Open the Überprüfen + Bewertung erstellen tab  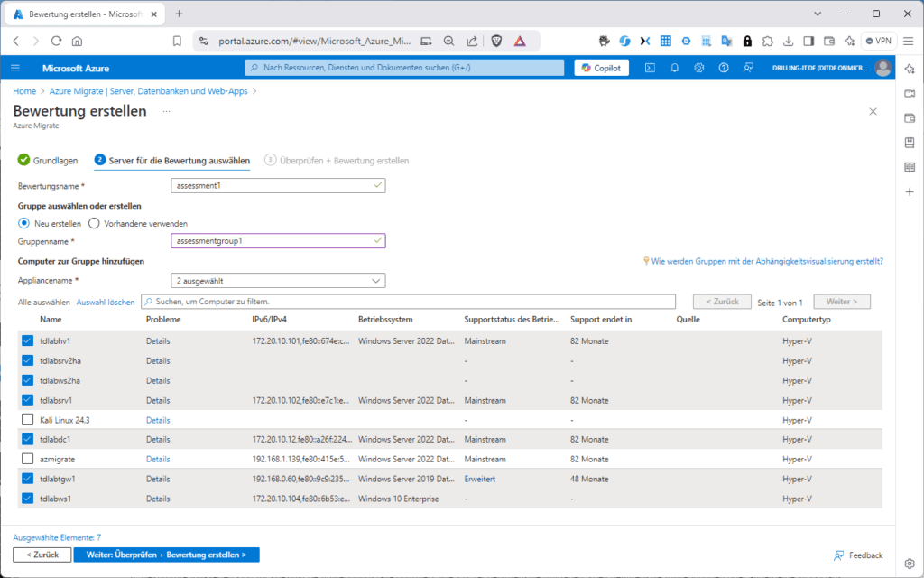point(337,161)
